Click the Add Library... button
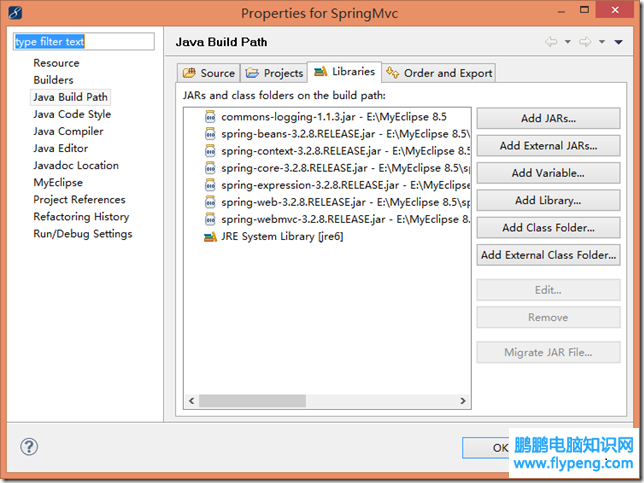 point(548,200)
